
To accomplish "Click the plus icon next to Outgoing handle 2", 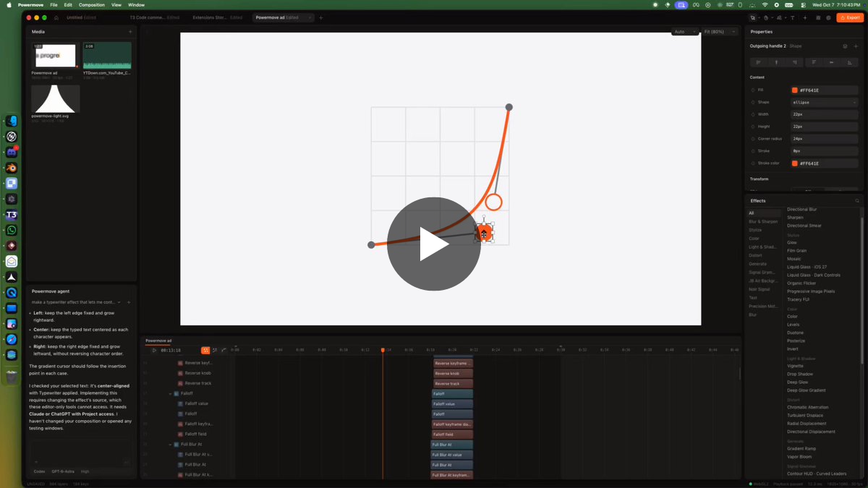I will (x=856, y=46).
